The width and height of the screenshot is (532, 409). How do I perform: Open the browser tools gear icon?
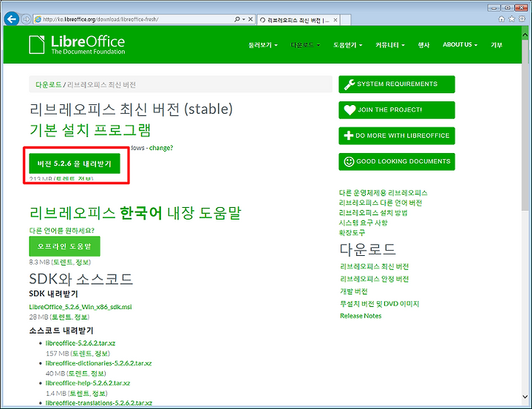click(x=522, y=19)
